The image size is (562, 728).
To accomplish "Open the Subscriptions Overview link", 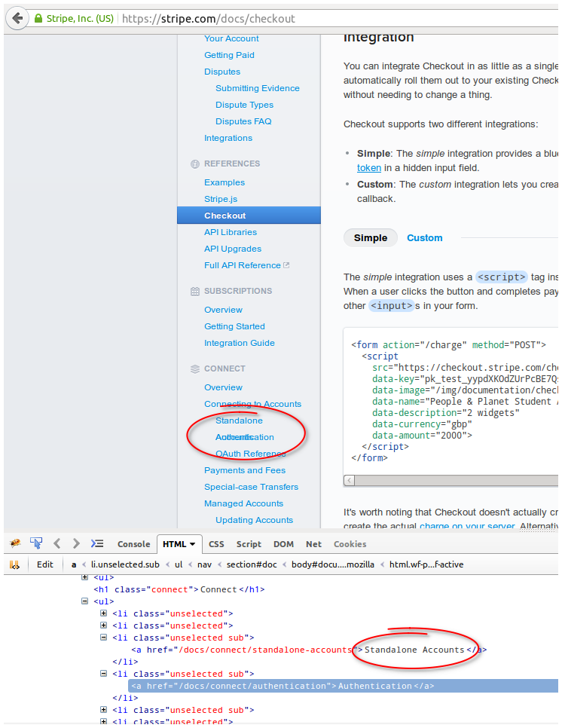I will tap(223, 310).
